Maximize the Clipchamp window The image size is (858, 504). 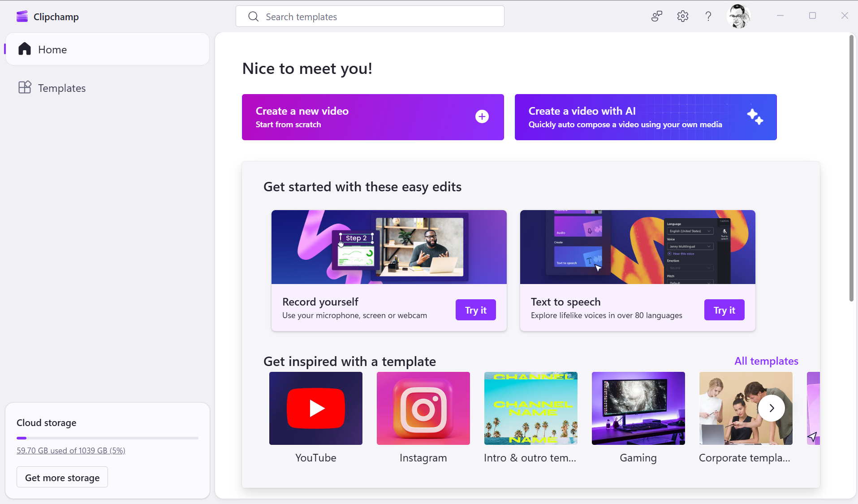tap(813, 16)
